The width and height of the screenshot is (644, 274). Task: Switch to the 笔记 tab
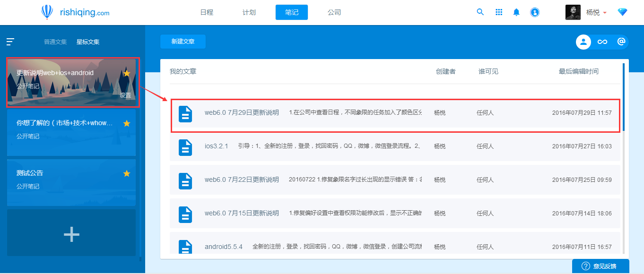(291, 12)
